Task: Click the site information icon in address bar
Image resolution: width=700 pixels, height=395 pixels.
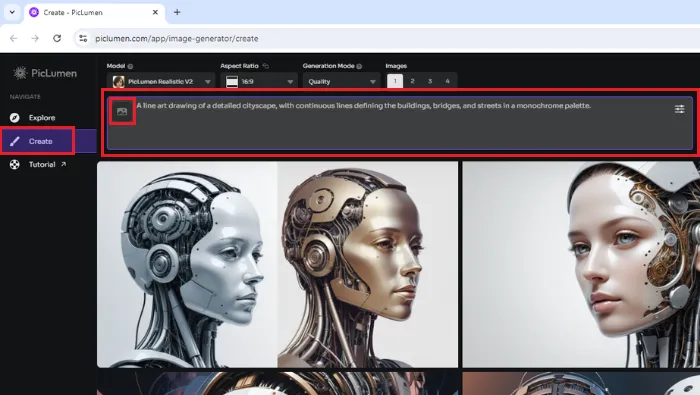Action: pos(83,38)
